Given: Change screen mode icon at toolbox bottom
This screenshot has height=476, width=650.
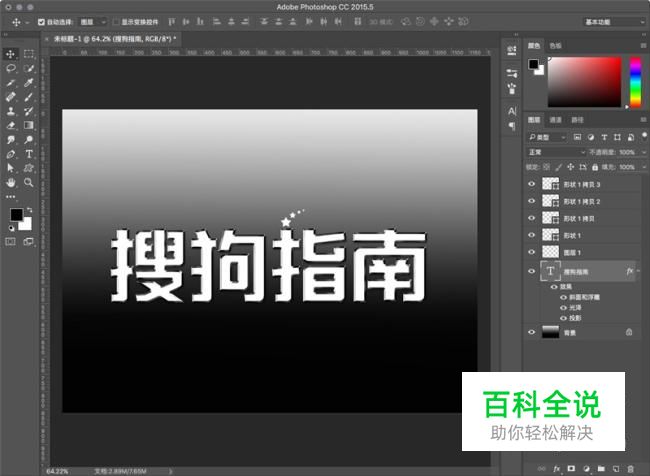Looking at the screenshot, I should pyautogui.click(x=29, y=242).
